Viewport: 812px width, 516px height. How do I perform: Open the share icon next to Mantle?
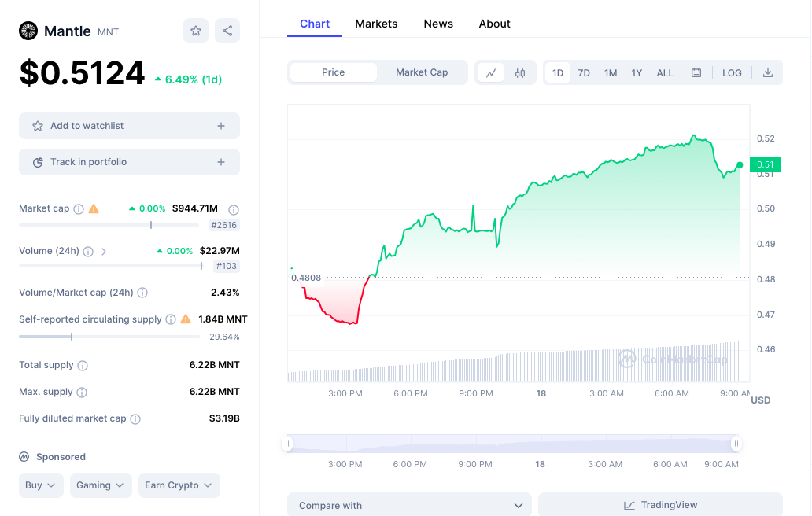pyautogui.click(x=227, y=31)
